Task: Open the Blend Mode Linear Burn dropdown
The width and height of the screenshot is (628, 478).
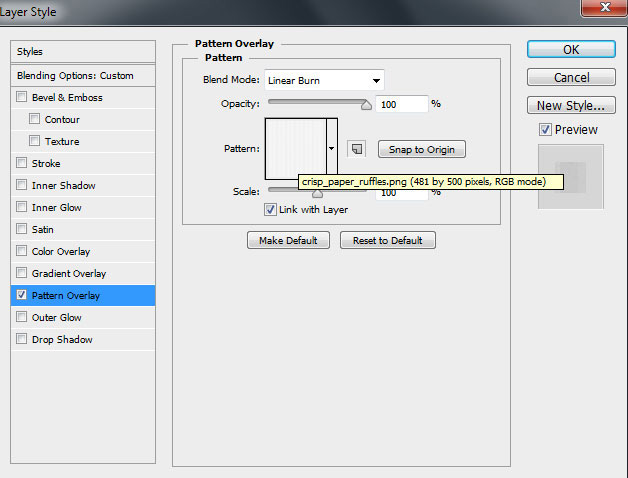Action: point(324,80)
